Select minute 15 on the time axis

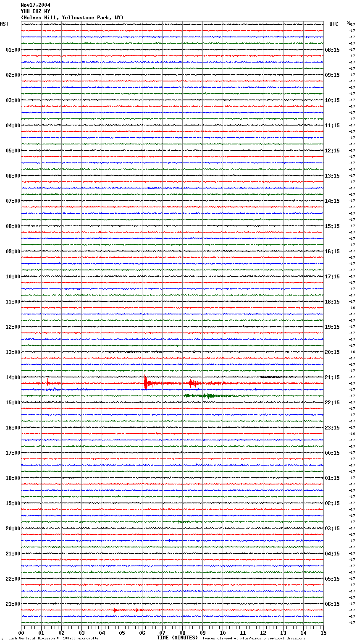(323, 633)
